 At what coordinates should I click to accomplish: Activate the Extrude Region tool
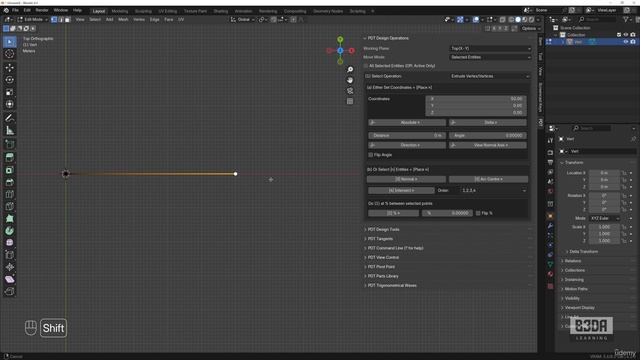(x=9, y=158)
